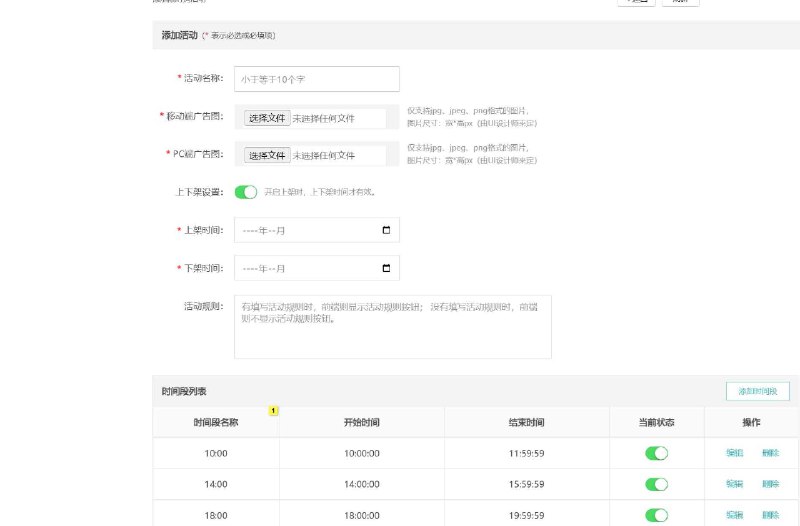Click the 活动规则 text area
Screen dimensions: 800x526
pos(393,327)
